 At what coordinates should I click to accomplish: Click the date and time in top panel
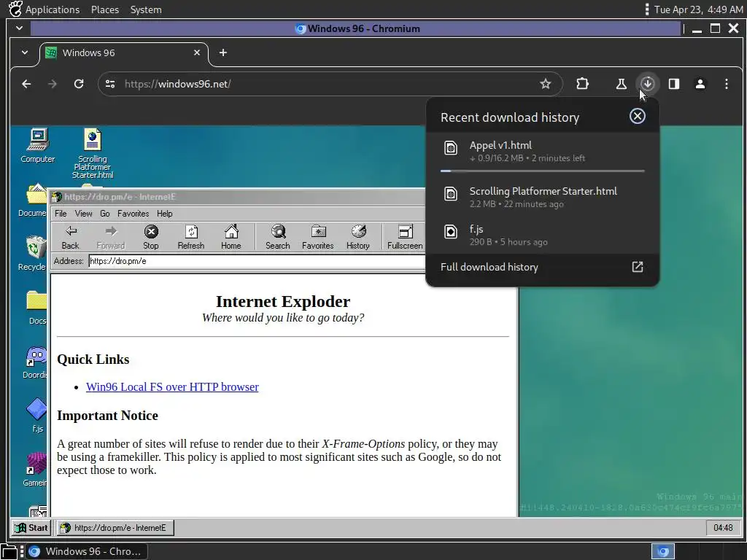(x=698, y=9)
